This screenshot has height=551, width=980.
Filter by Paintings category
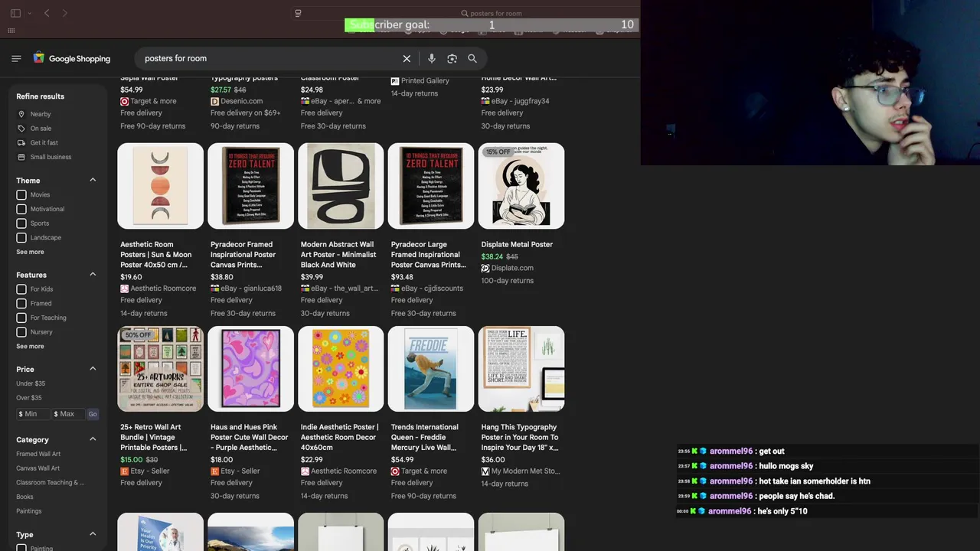coord(29,511)
